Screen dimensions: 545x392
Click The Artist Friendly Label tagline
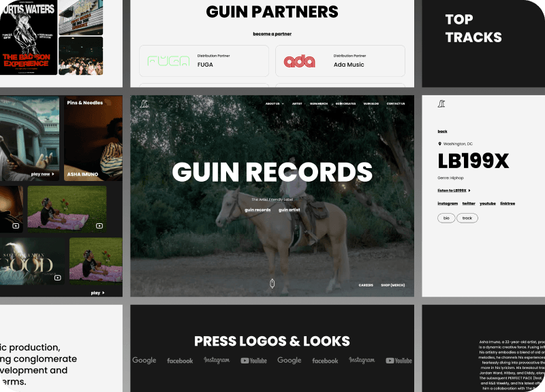pyautogui.click(x=272, y=199)
